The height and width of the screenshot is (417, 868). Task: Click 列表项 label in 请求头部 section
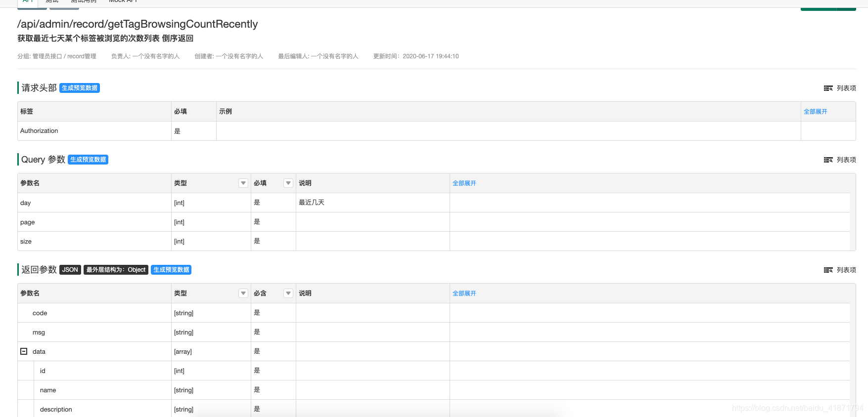click(846, 88)
